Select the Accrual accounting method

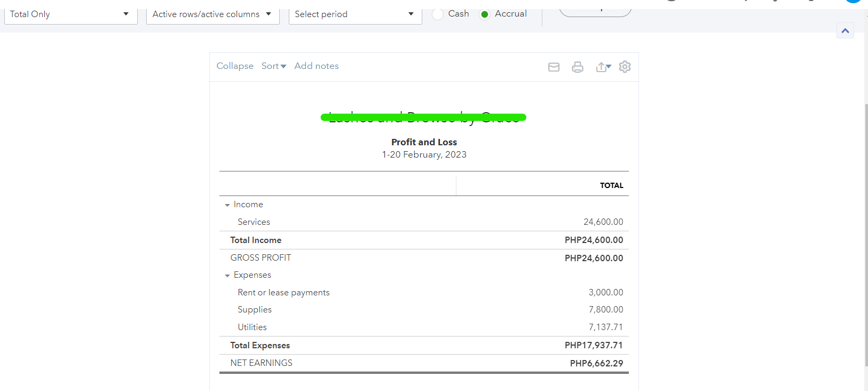[485, 14]
